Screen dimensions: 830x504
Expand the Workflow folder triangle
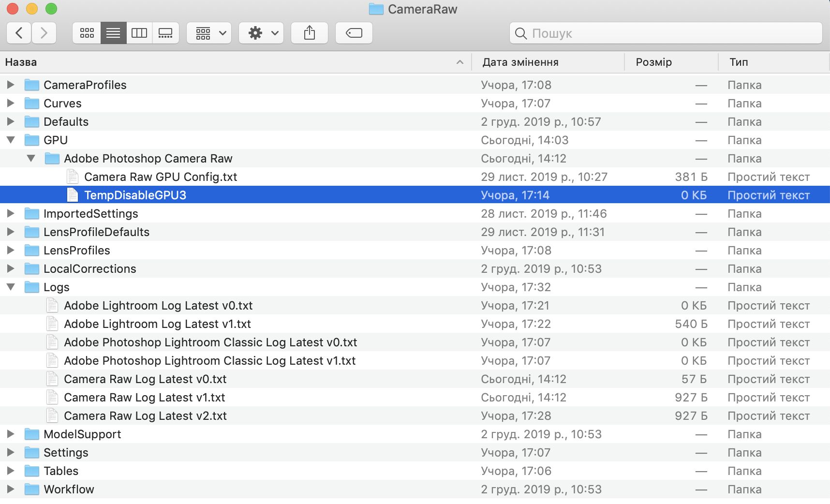[x=11, y=489]
